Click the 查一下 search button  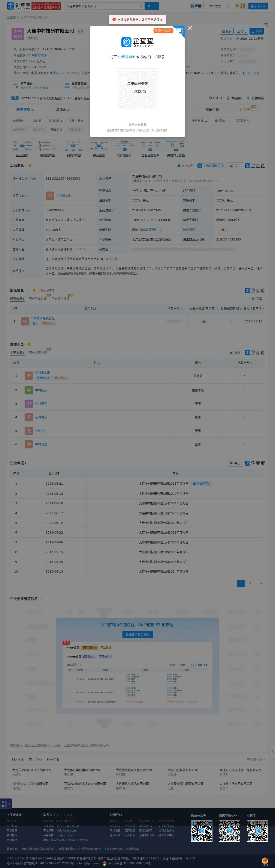click(152, 6)
